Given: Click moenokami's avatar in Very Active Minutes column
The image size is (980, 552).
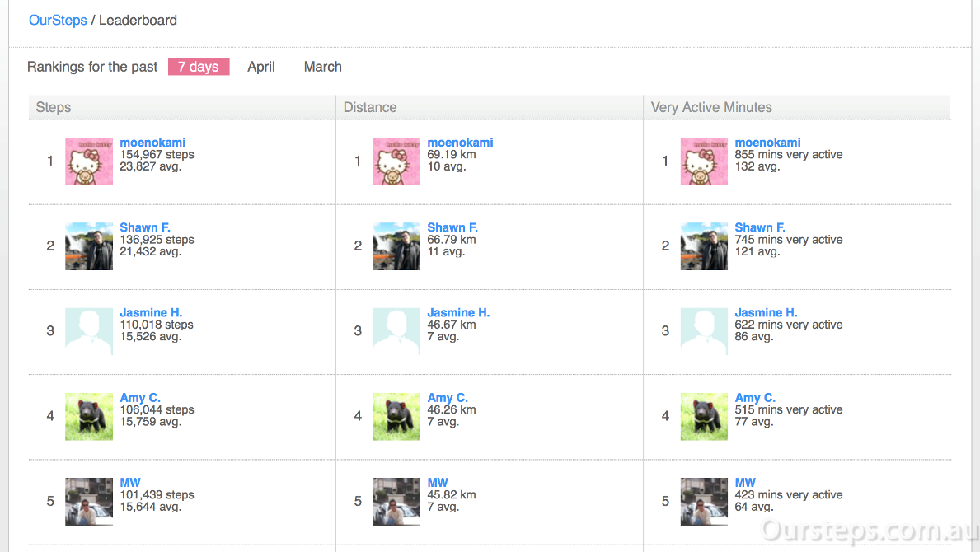Looking at the screenshot, I should pyautogui.click(x=704, y=161).
